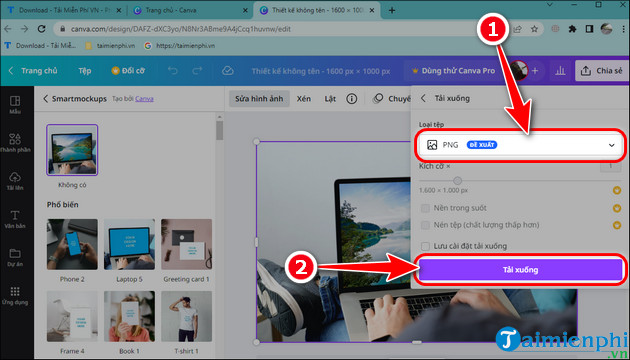Open the insights bar chart icon
The image size is (630, 360).
click(560, 71)
